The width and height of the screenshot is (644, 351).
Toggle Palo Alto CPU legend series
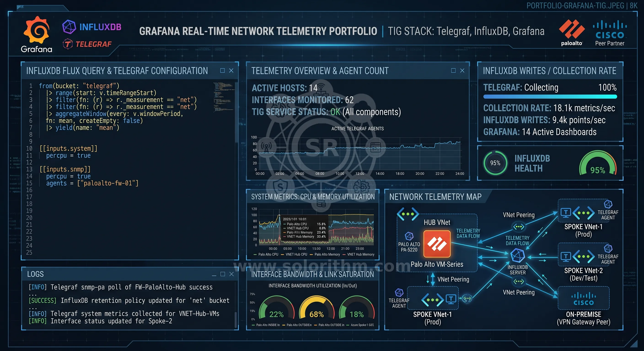(266, 255)
